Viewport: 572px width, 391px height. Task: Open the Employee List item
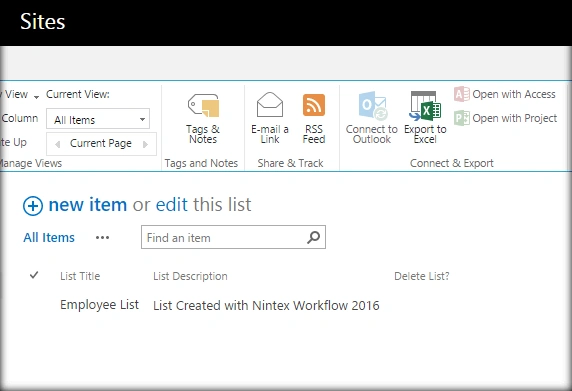tap(99, 305)
